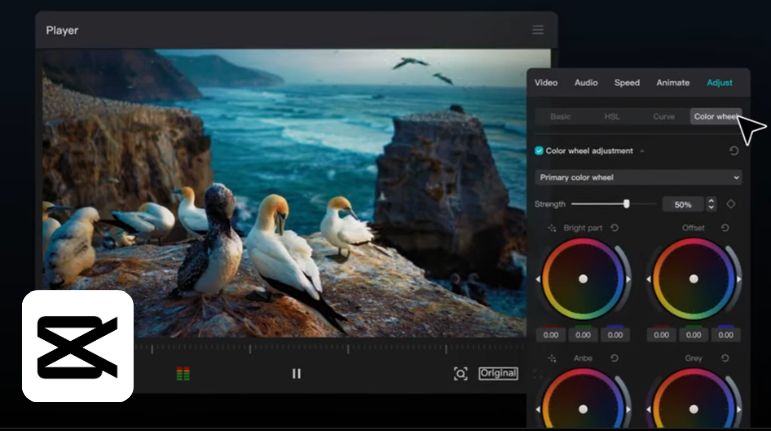Click the Offset red value field
This screenshot has width=771, height=431.
661,335
